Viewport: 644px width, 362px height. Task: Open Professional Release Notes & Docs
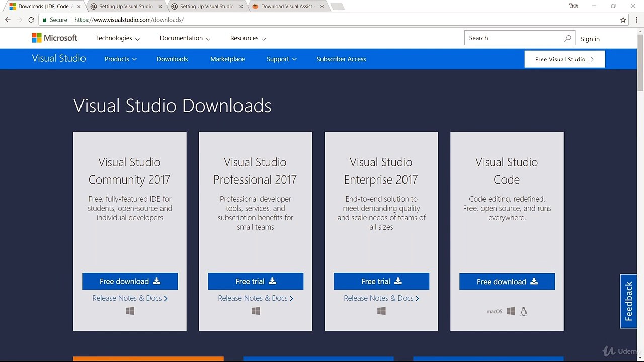256,298
